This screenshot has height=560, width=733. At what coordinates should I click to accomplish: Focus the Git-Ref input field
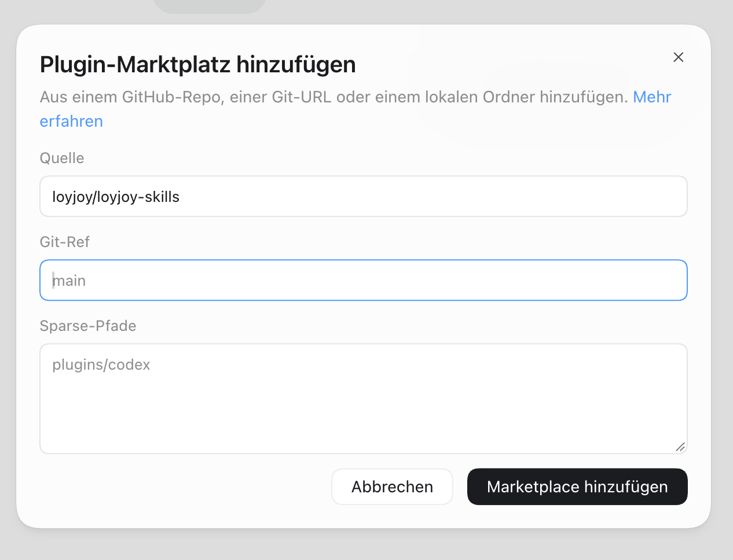[x=364, y=281]
